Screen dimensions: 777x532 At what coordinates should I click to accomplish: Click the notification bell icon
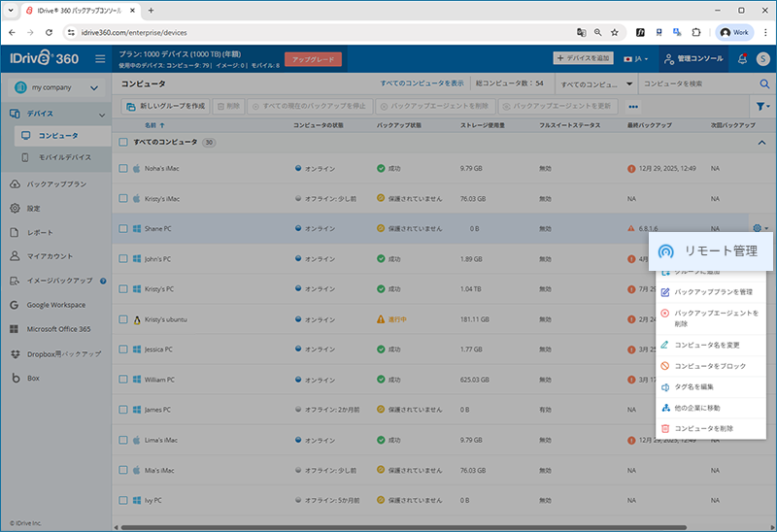pyautogui.click(x=743, y=59)
